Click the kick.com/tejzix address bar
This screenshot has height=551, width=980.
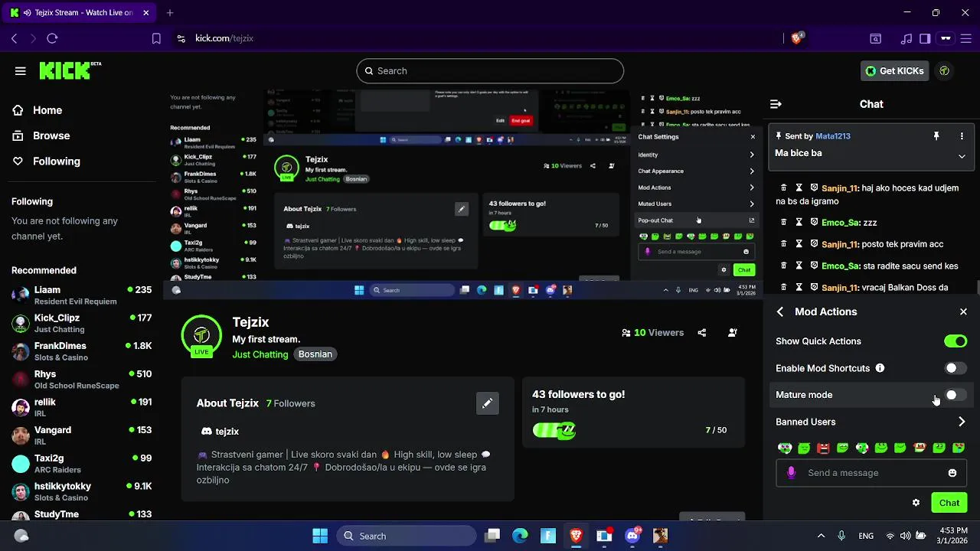click(224, 38)
